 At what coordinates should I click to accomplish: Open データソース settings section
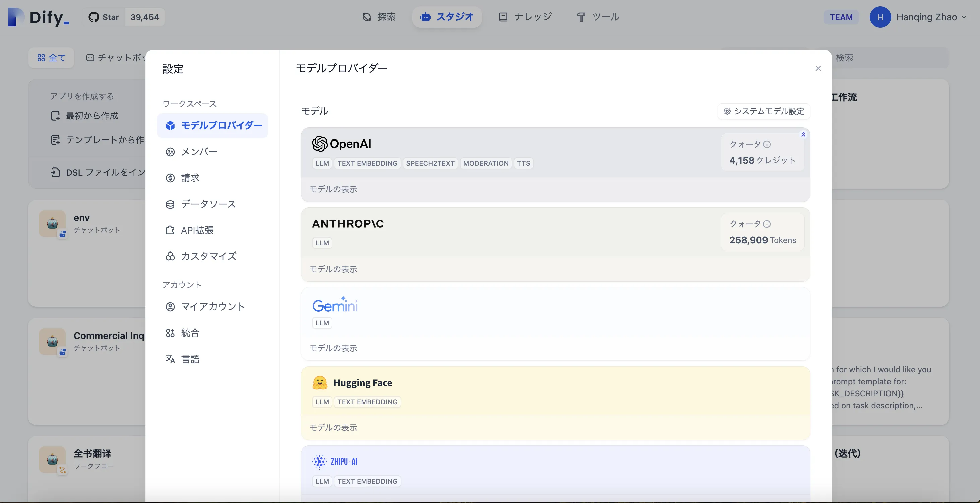(x=208, y=204)
